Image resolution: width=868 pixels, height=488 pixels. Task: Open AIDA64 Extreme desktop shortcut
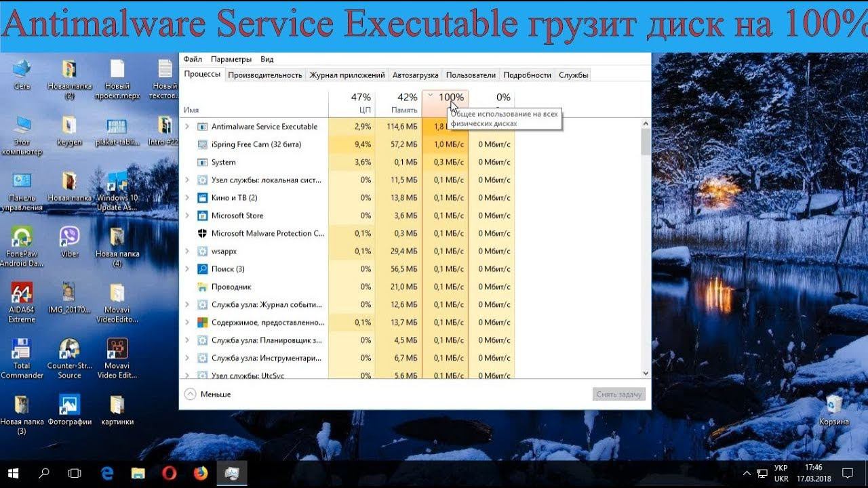(22, 302)
